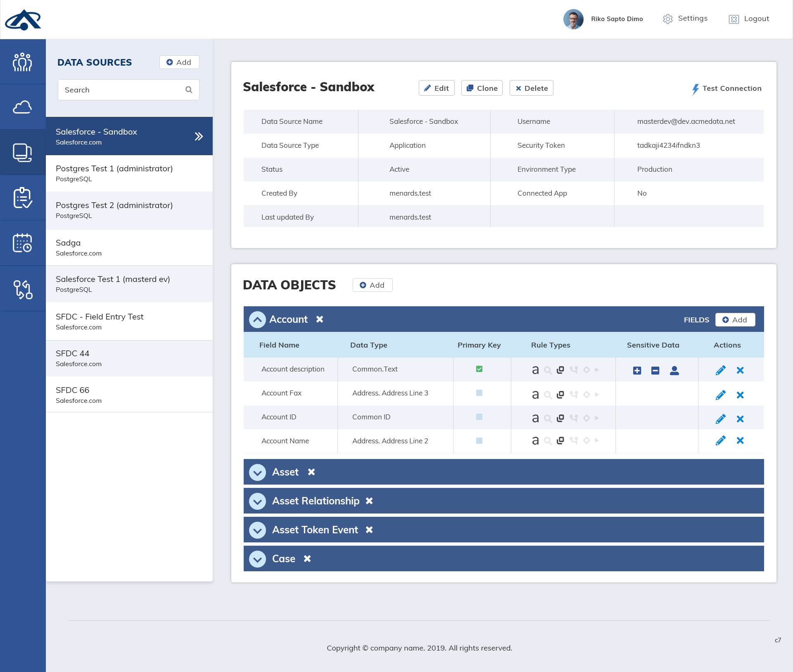This screenshot has height=672, width=793.
Task: Click the Rule Types column header
Action: pos(551,345)
